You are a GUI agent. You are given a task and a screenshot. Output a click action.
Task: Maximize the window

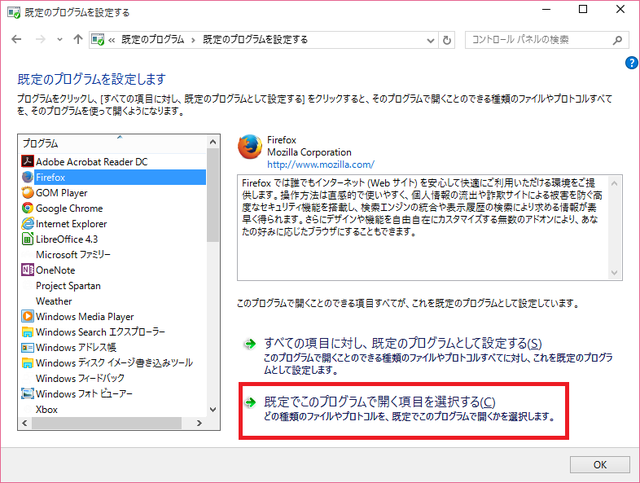point(583,9)
